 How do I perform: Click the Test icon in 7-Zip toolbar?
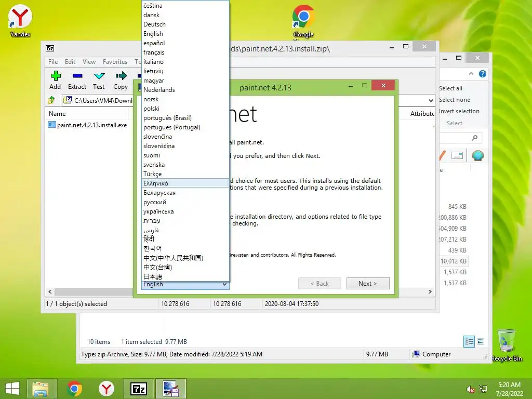[x=99, y=76]
